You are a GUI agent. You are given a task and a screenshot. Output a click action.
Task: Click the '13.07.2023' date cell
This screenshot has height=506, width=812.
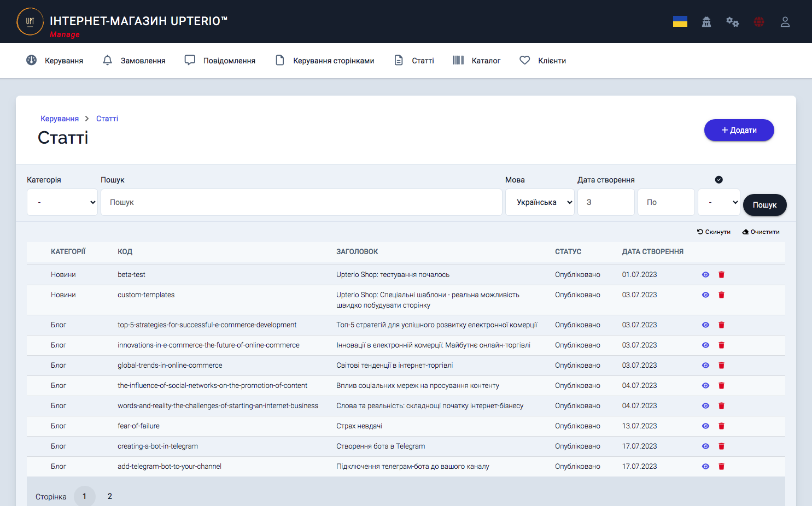[x=640, y=426]
